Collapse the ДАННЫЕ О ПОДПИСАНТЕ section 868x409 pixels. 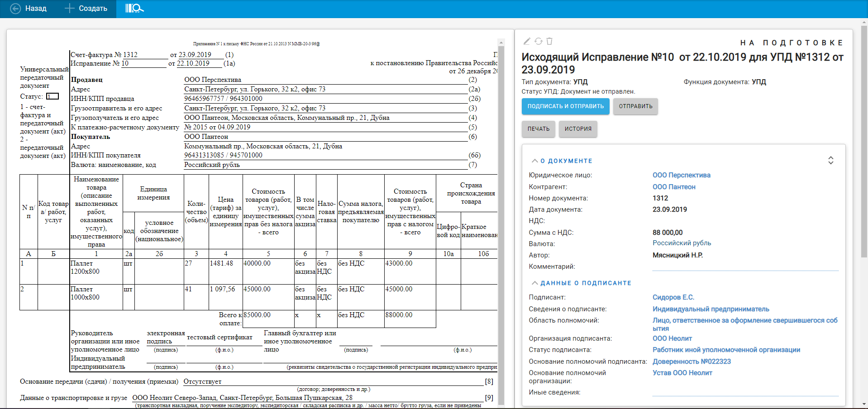pyautogui.click(x=582, y=283)
